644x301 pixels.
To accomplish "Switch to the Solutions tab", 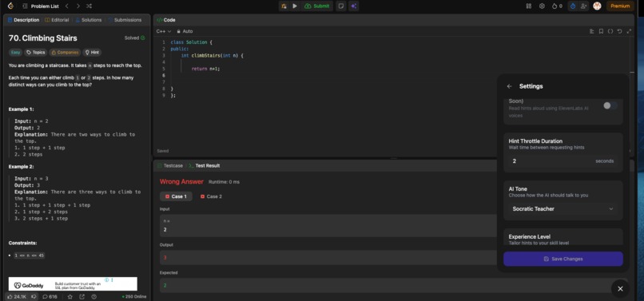I will pyautogui.click(x=89, y=20).
